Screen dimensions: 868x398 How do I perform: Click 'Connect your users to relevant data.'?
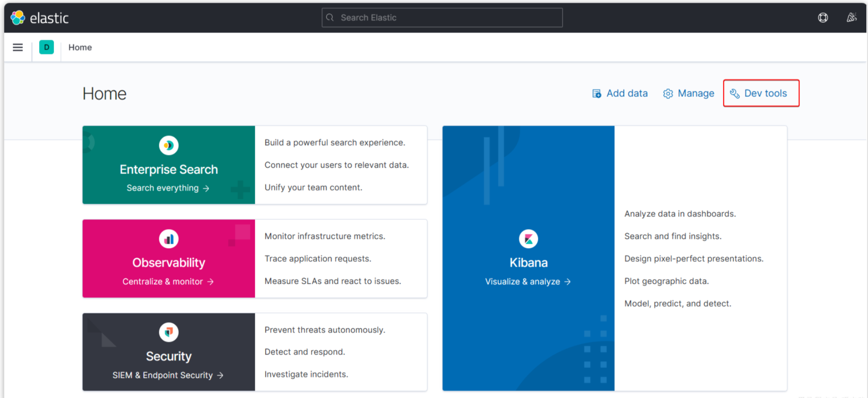[337, 165]
